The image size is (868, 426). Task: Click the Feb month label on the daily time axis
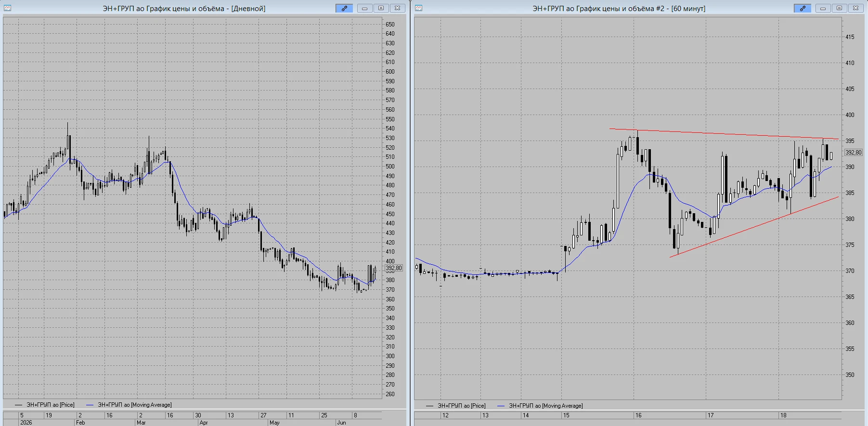point(80,423)
